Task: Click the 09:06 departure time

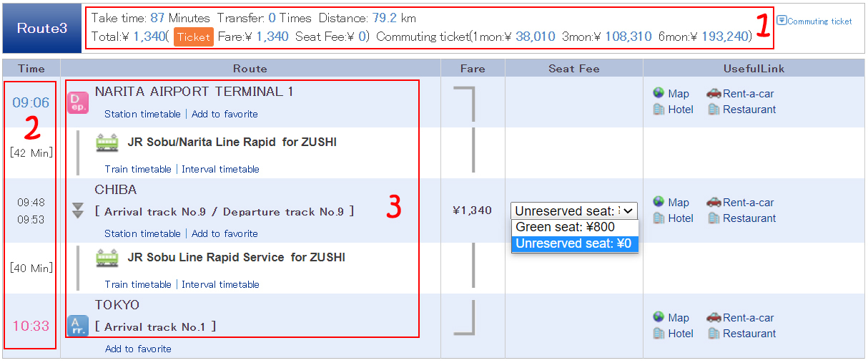Action: click(31, 103)
